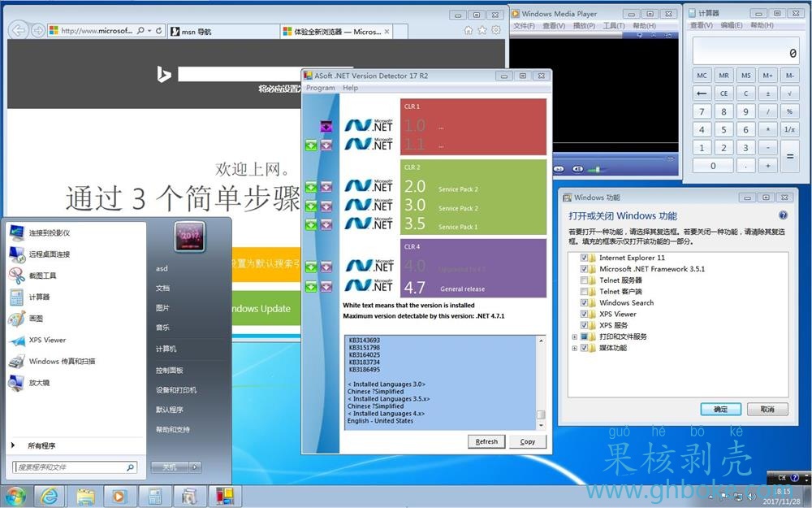Viewport: 812px width, 508px height.
Task: Click 确定 in Windows Features dialog
Action: pos(720,409)
